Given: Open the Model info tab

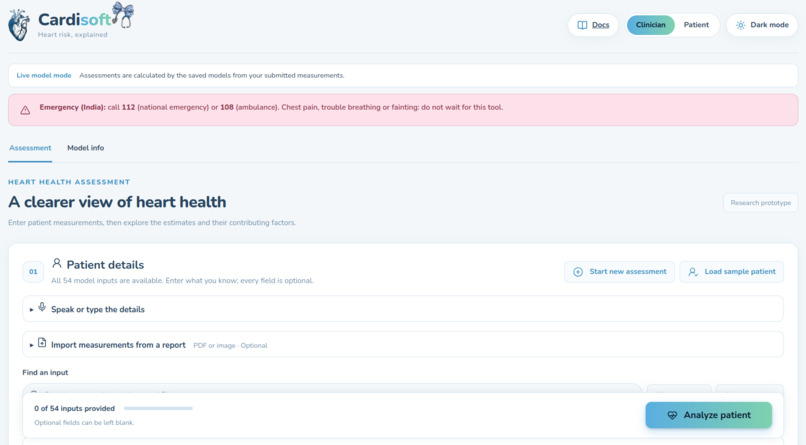Looking at the screenshot, I should tap(85, 148).
